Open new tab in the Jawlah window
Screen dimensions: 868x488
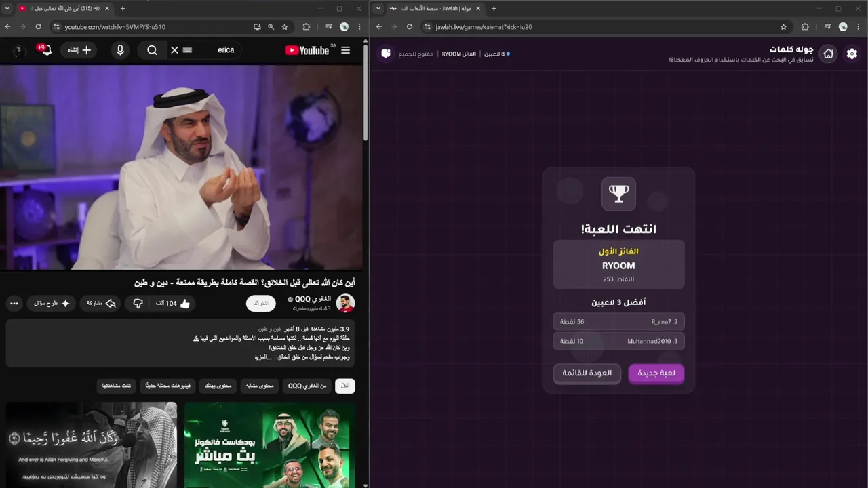[x=494, y=9]
